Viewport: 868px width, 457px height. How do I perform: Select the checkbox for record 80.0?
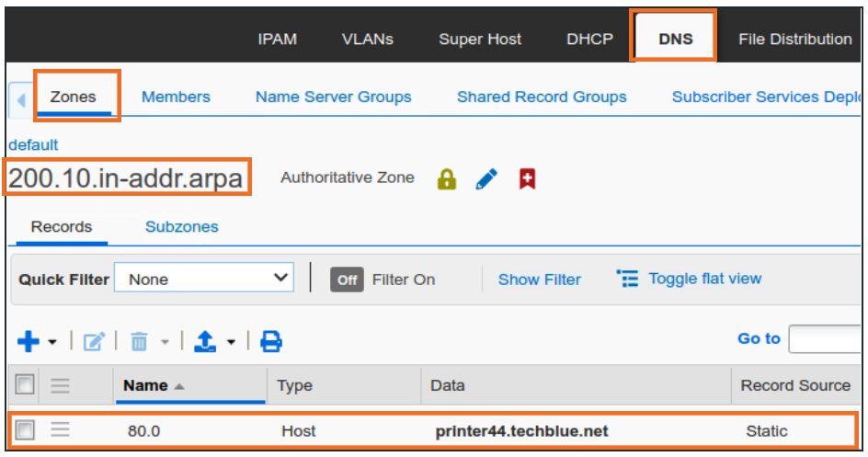pyautogui.click(x=26, y=429)
